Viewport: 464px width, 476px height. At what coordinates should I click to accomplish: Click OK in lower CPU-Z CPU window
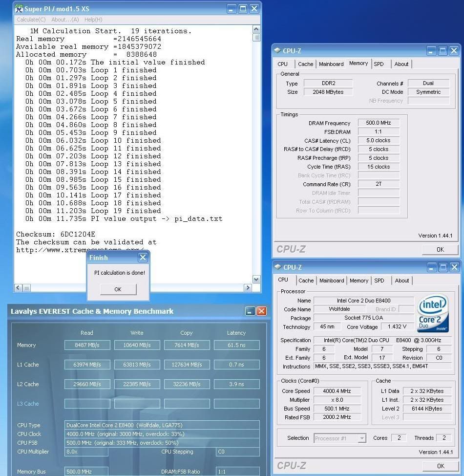[x=441, y=466]
